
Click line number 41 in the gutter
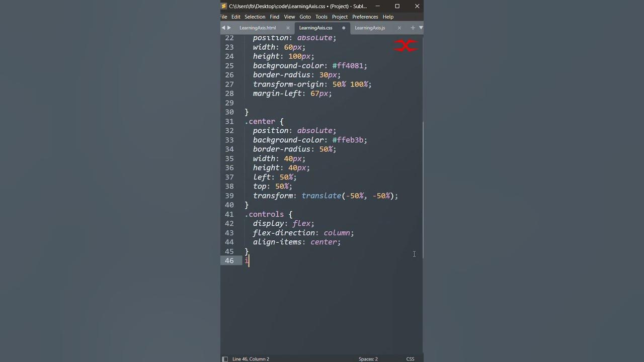coord(229,214)
